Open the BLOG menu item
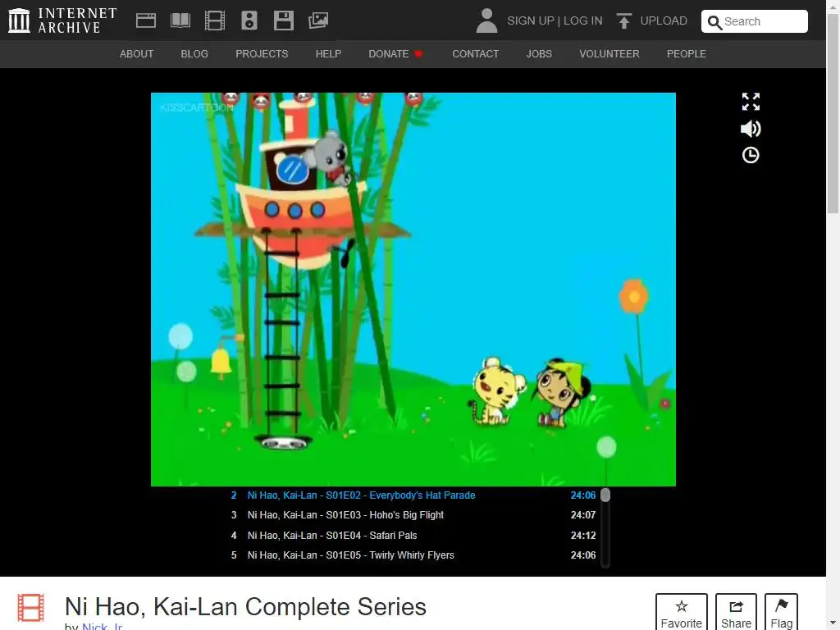Image resolution: width=840 pixels, height=630 pixels. (194, 54)
